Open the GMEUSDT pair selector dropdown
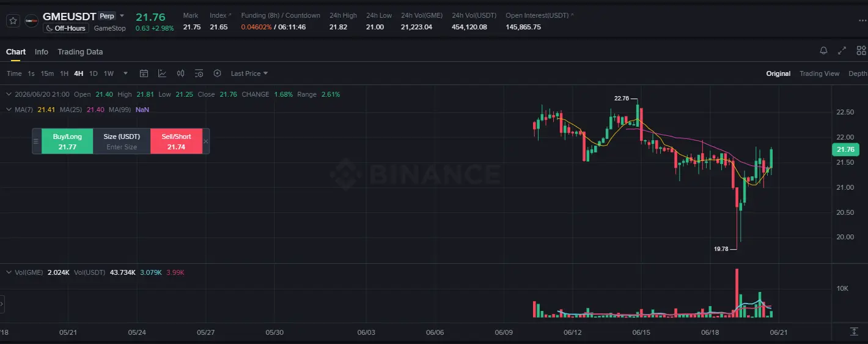Screen dimensions: 868x344 point(122,16)
